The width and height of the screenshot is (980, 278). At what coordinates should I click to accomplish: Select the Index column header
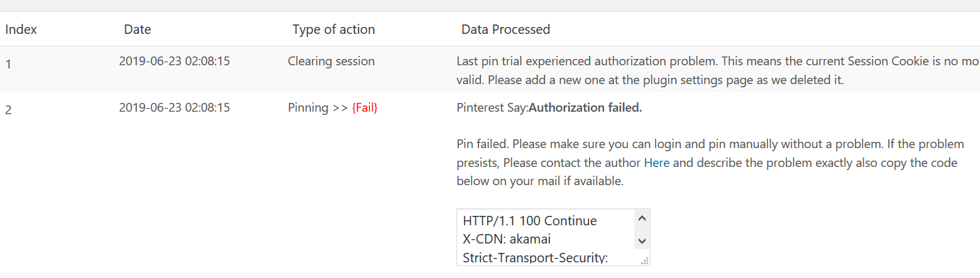21,29
